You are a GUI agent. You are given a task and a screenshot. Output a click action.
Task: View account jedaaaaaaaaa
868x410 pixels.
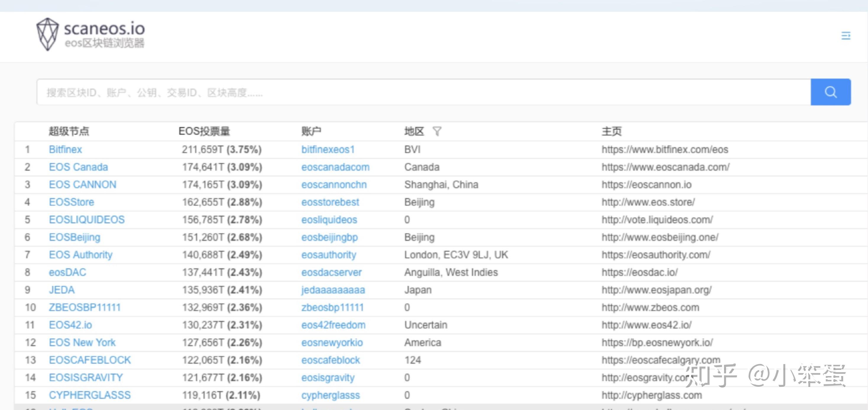pyautogui.click(x=333, y=290)
